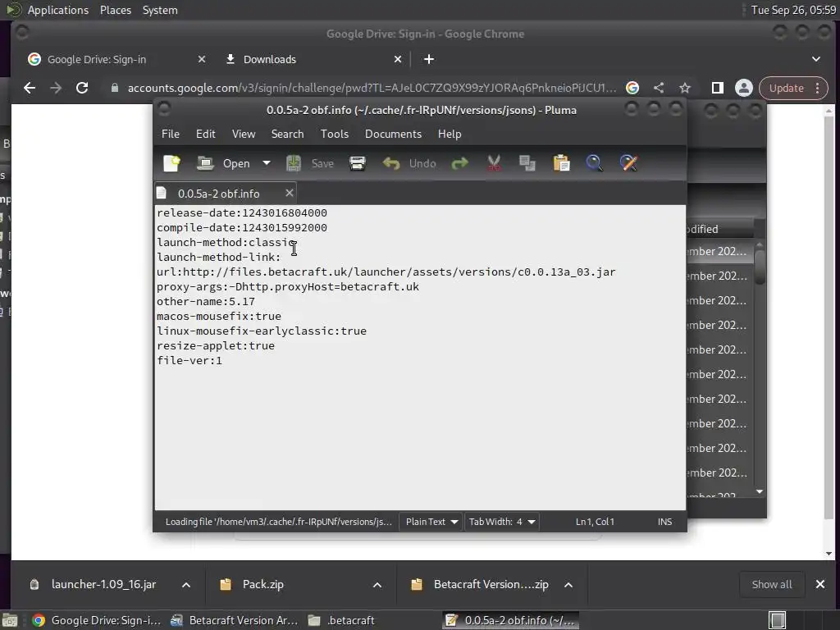Paste using the clipboard icon
The image size is (840, 630).
561,163
